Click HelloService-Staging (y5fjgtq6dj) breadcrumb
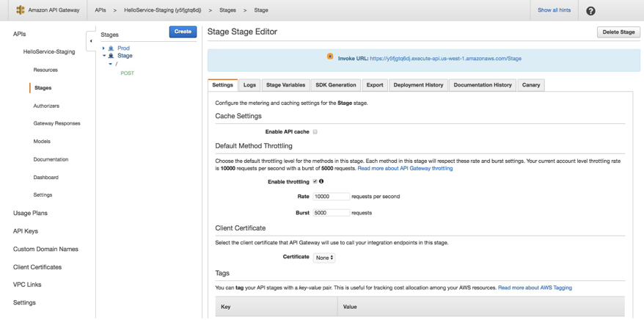 163,10
